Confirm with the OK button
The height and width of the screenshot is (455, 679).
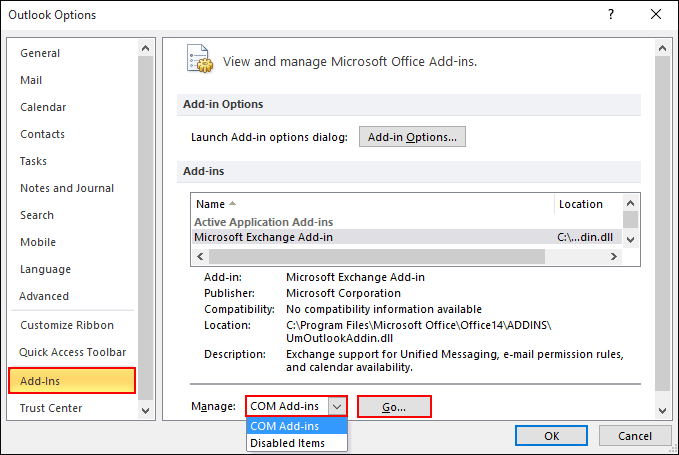551,436
